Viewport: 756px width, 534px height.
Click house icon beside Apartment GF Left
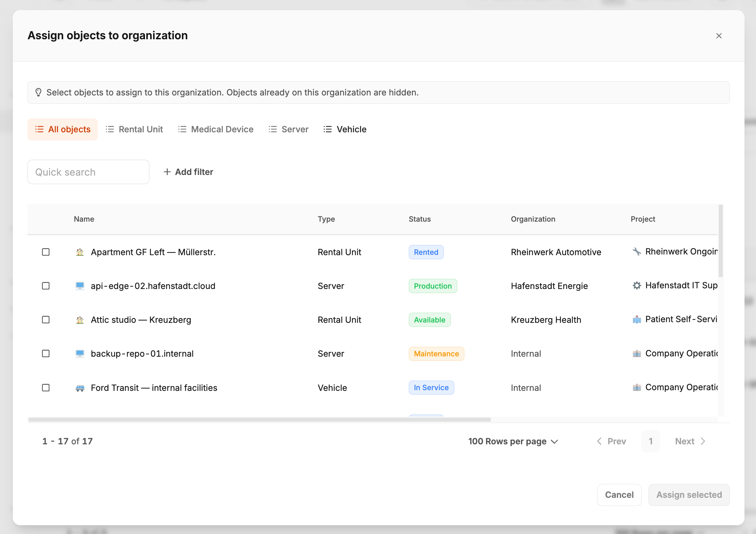(x=80, y=252)
